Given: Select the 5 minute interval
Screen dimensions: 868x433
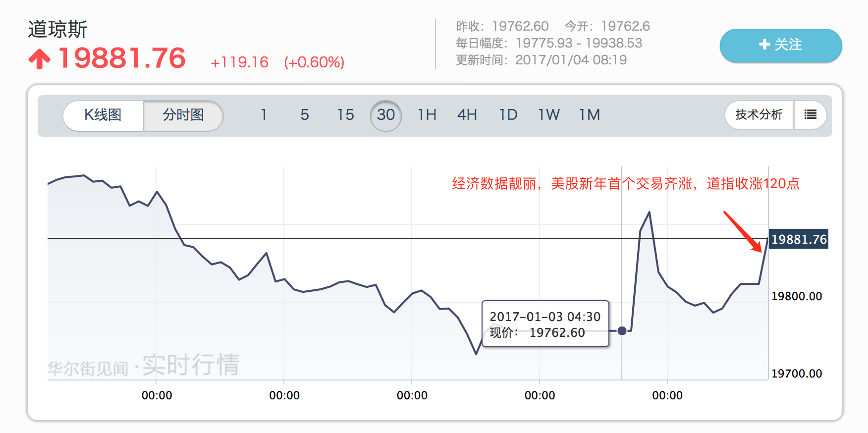Looking at the screenshot, I should [x=305, y=115].
